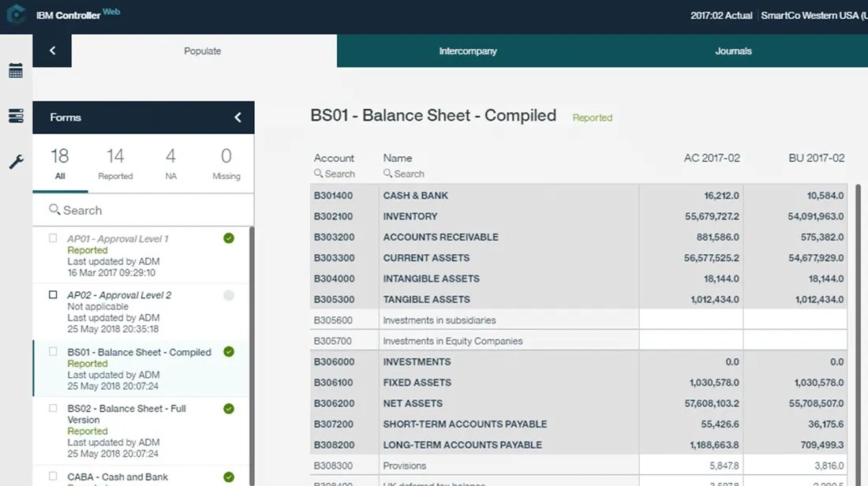Click the Account column Search field
The height and width of the screenshot is (486, 868).
(x=340, y=174)
